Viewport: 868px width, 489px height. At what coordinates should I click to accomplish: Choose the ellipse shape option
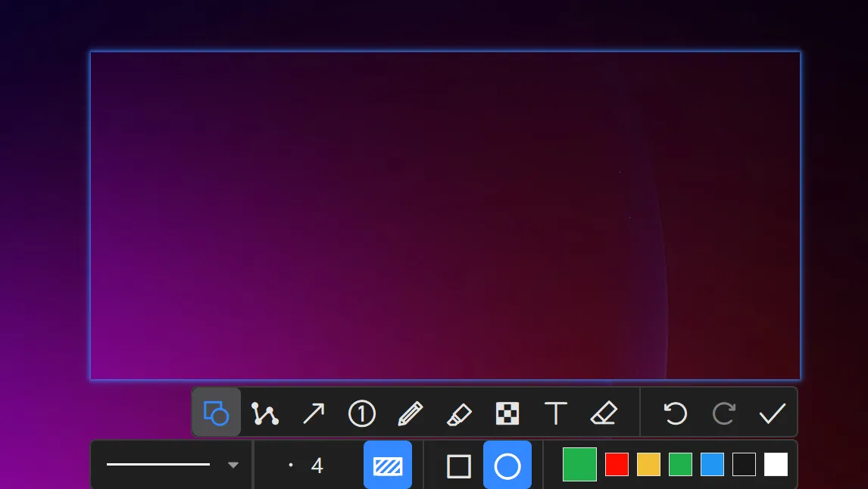click(x=507, y=466)
